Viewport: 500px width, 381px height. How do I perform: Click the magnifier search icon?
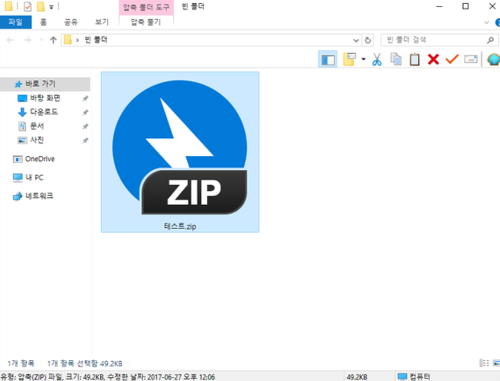pyautogui.click(x=490, y=40)
